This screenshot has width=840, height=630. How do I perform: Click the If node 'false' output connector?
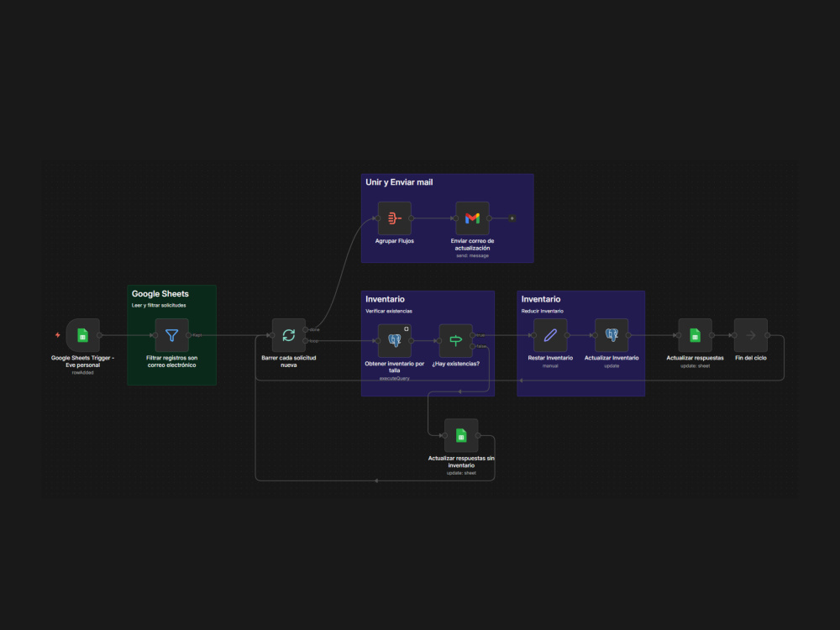[472, 346]
